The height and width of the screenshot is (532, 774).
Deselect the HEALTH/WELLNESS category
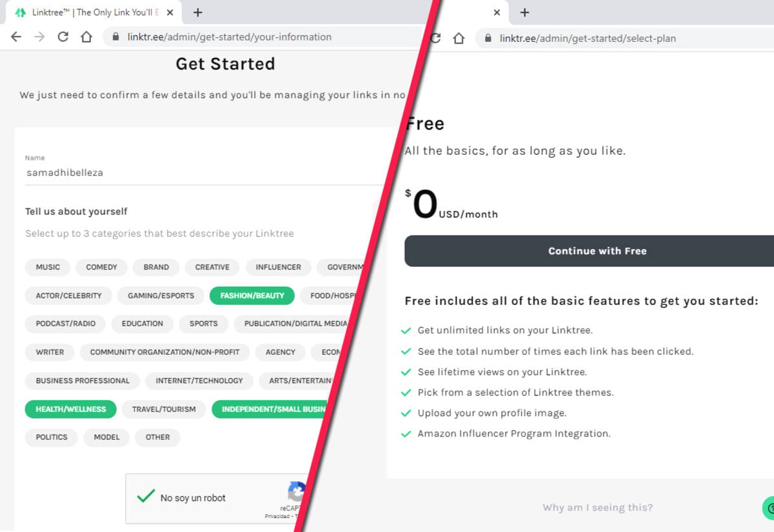click(x=71, y=409)
